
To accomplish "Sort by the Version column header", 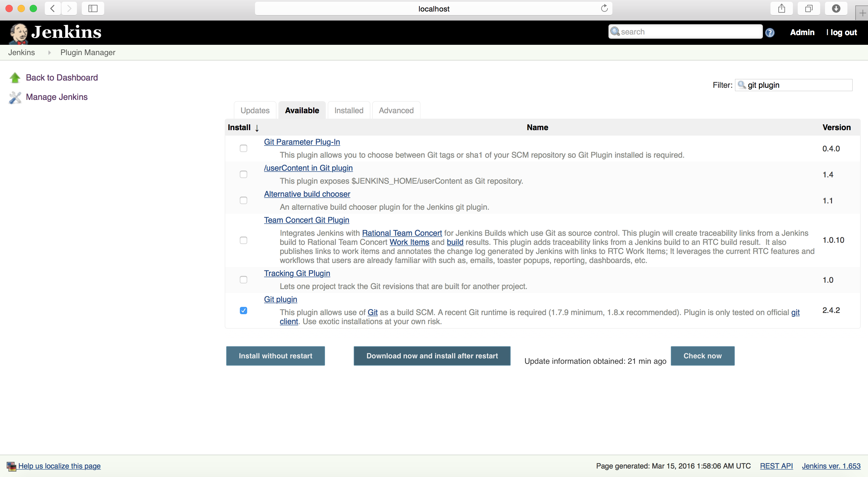I will [836, 128].
